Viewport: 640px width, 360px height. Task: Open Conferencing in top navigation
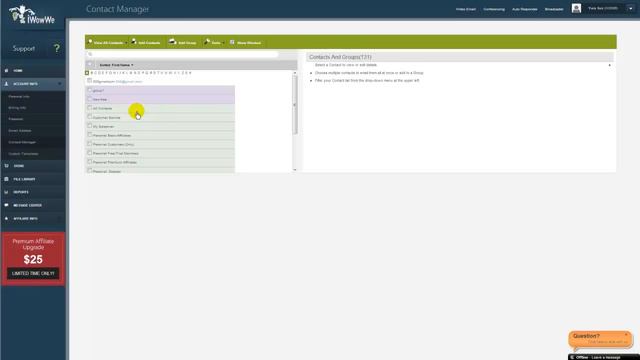(494, 9)
